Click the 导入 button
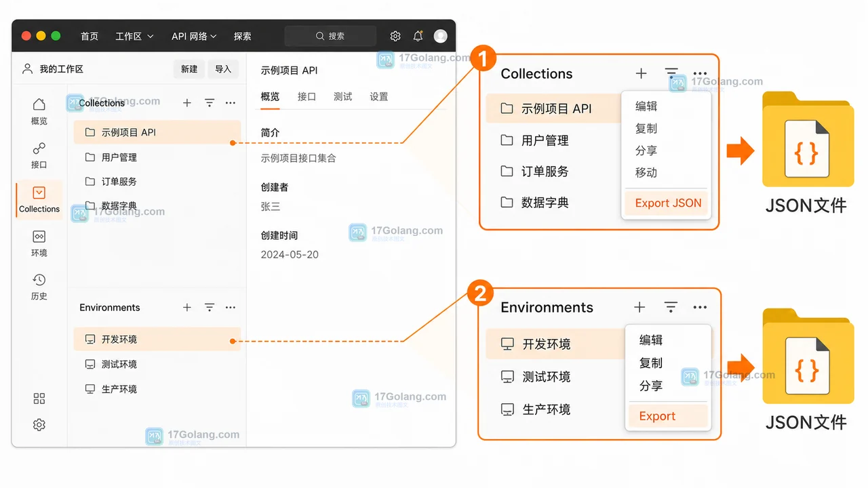Image resolution: width=868 pixels, height=488 pixels. (223, 69)
